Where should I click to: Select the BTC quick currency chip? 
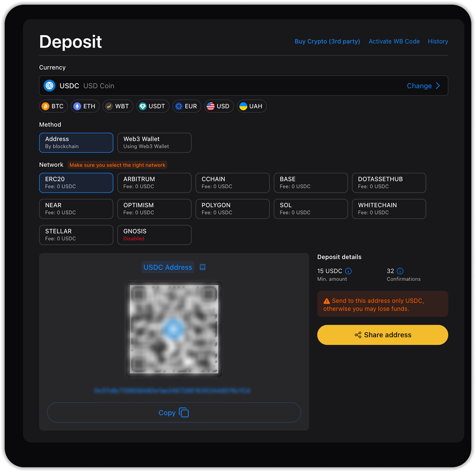coord(53,106)
